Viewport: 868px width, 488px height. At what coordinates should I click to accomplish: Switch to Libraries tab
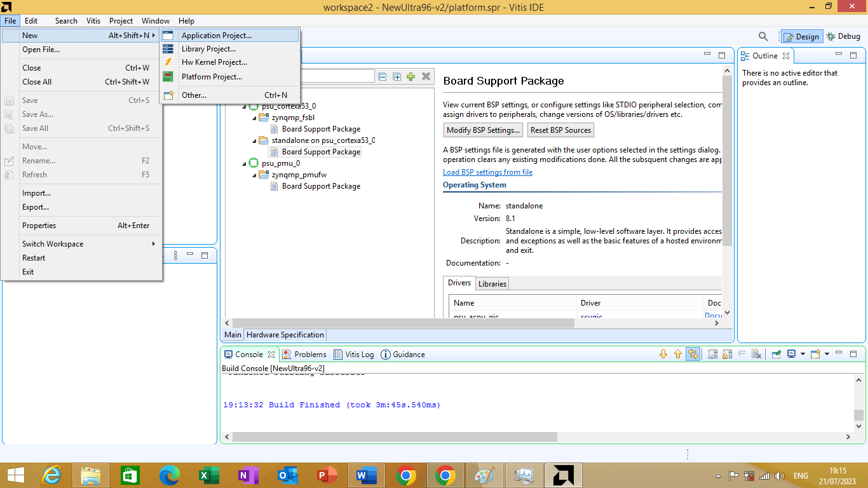coord(492,284)
